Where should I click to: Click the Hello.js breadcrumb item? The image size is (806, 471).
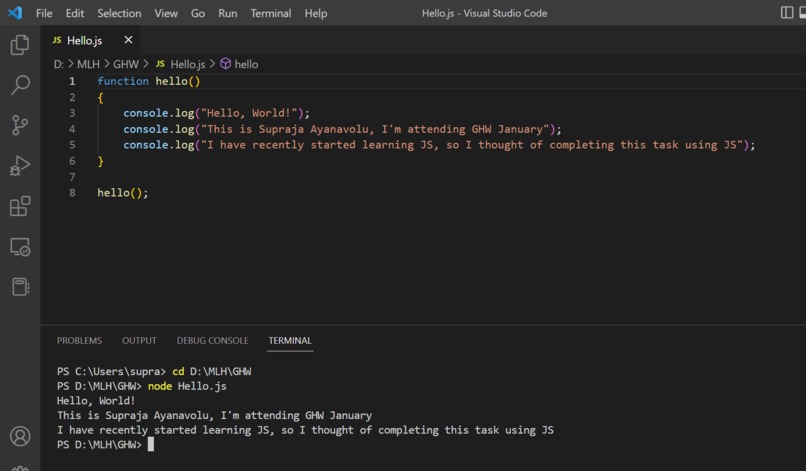[188, 64]
